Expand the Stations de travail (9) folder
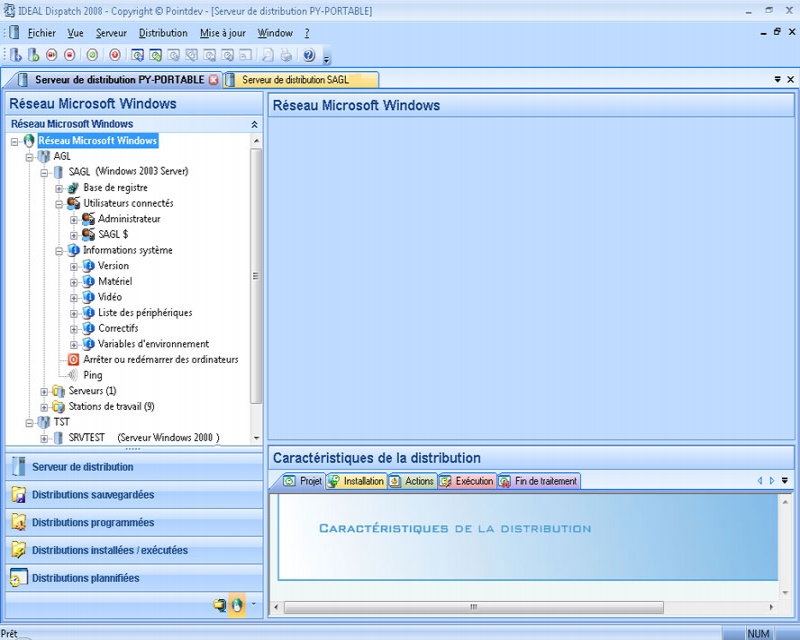The height and width of the screenshot is (640, 800). point(44,407)
